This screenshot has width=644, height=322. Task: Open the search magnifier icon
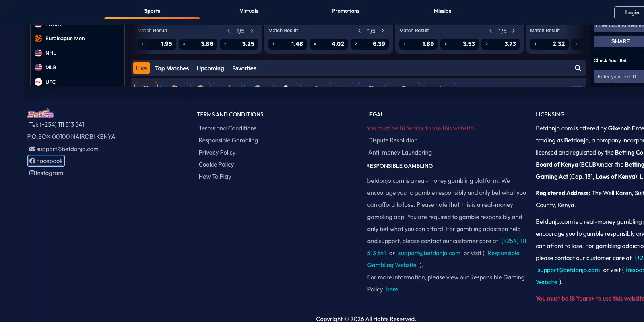578,68
